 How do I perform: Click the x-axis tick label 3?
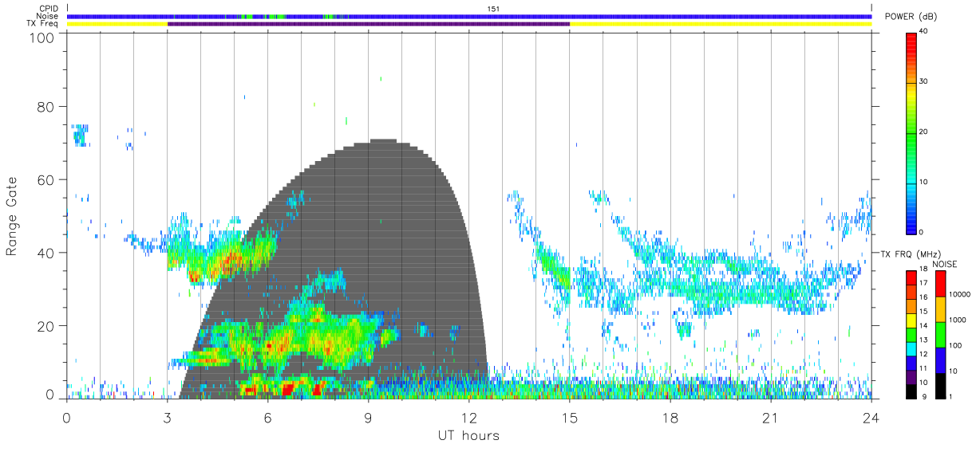click(167, 417)
